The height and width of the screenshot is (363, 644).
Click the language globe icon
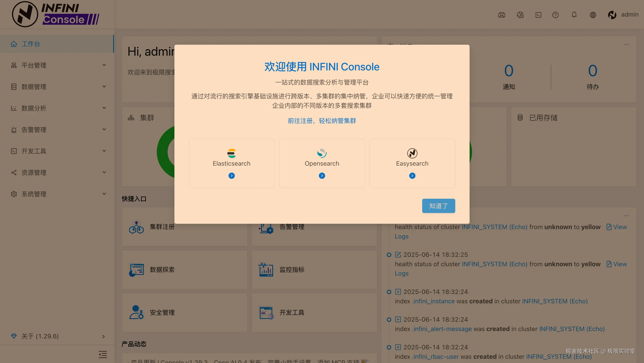(593, 15)
